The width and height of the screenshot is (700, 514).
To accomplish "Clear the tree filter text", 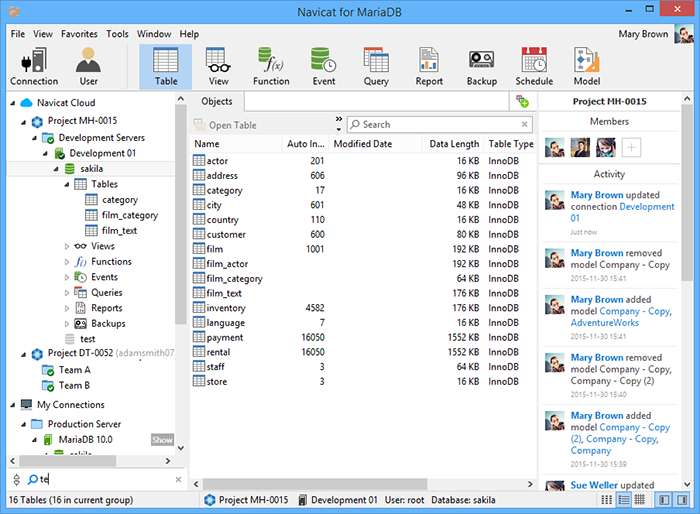I will pos(178,480).
